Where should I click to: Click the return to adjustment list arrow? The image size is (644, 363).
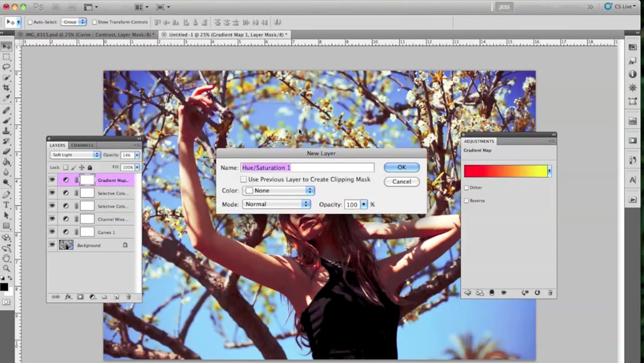tap(467, 293)
